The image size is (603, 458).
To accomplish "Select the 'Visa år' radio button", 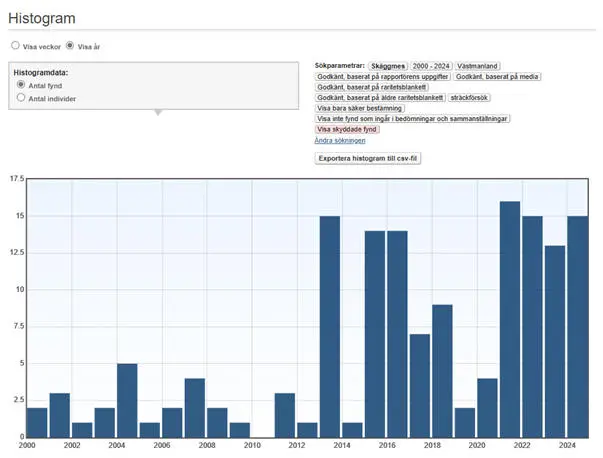I will click(70, 46).
